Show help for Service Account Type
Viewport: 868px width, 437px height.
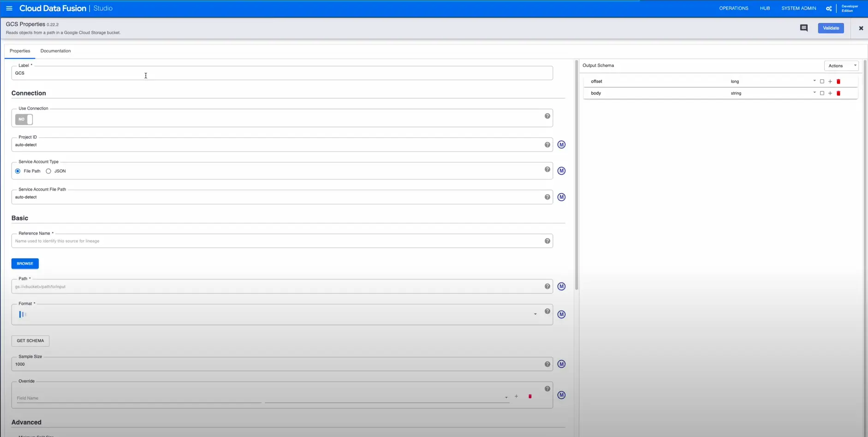click(547, 169)
